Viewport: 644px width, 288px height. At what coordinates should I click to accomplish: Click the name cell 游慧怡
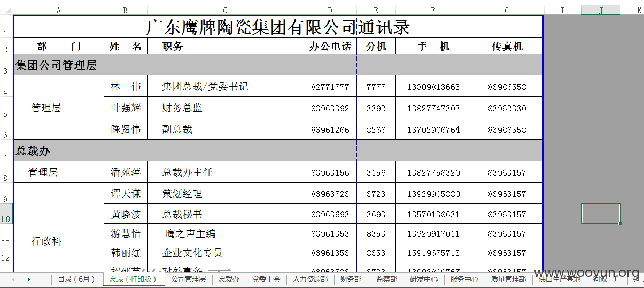coord(126,233)
